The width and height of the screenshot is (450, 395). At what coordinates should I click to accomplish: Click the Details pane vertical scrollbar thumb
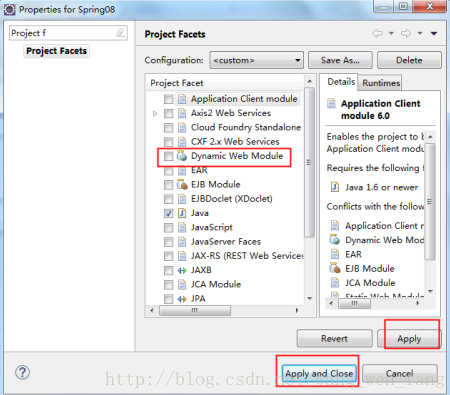[x=430, y=201]
